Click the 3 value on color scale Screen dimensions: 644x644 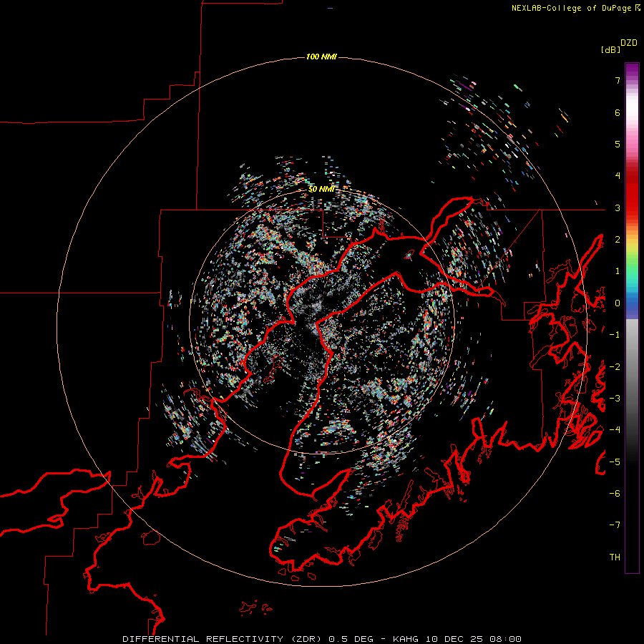[618, 208]
